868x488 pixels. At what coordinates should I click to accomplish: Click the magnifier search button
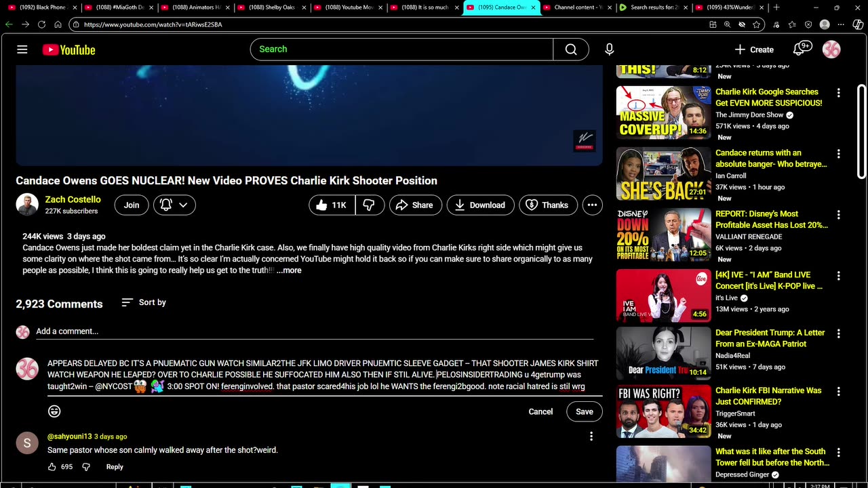pos(571,49)
